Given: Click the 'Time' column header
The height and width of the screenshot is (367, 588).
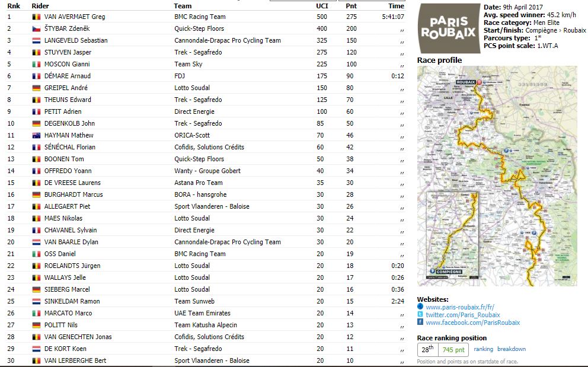Looking at the screenshot, I should (x=397, y=6).
